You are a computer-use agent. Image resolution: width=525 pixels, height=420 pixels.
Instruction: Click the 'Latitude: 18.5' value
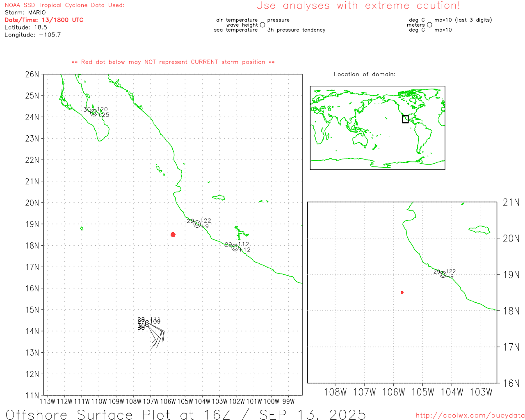(x=26, y=27)
